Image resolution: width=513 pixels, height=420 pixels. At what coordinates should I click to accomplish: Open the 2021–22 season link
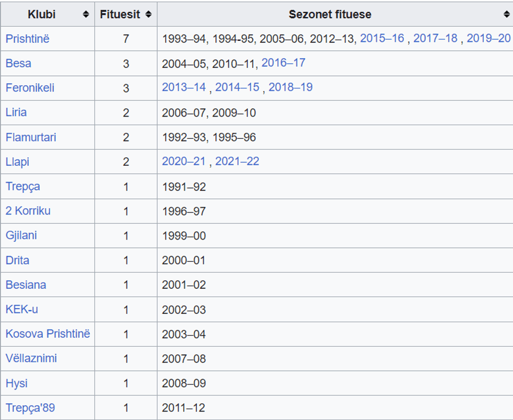pyautogui.click(x=237, y=162)
